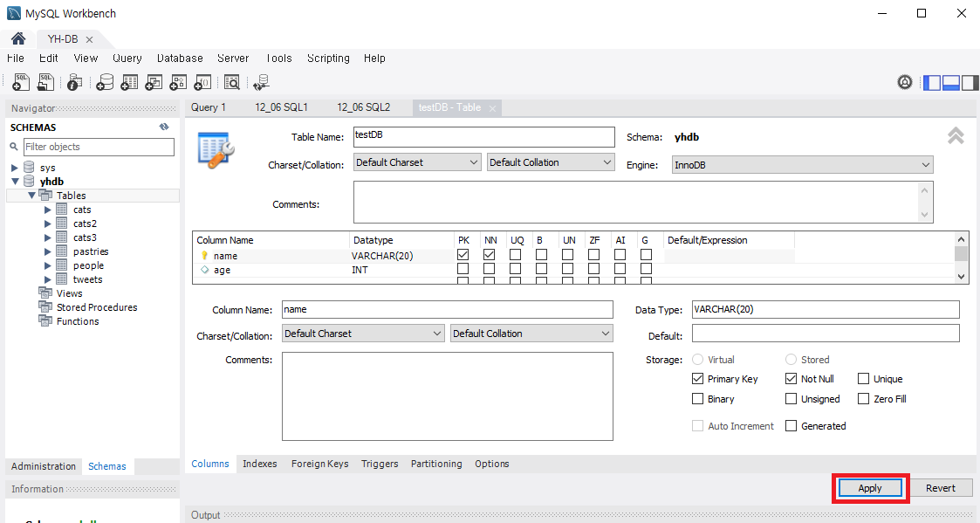Enable the Unique checkbox
The image size is (980, 523).
(x=864, y=378)
